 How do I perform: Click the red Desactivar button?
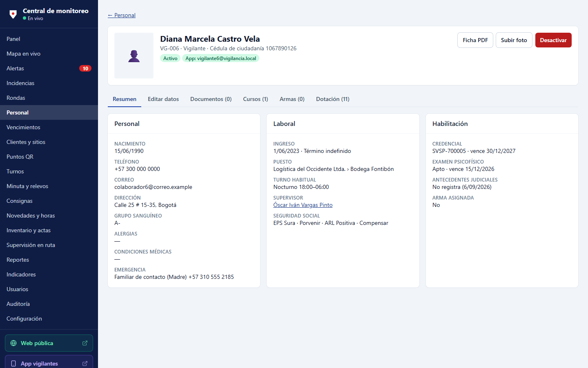[x=553, y=40]
